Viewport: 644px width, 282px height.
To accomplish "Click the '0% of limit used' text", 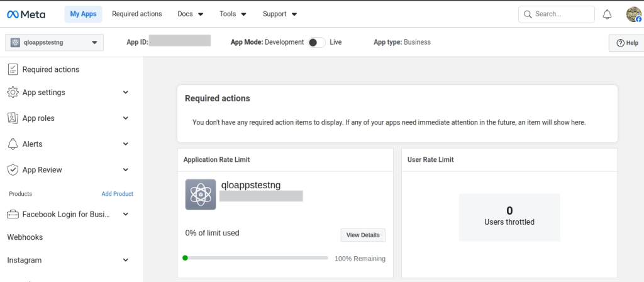I will point(213,233).
